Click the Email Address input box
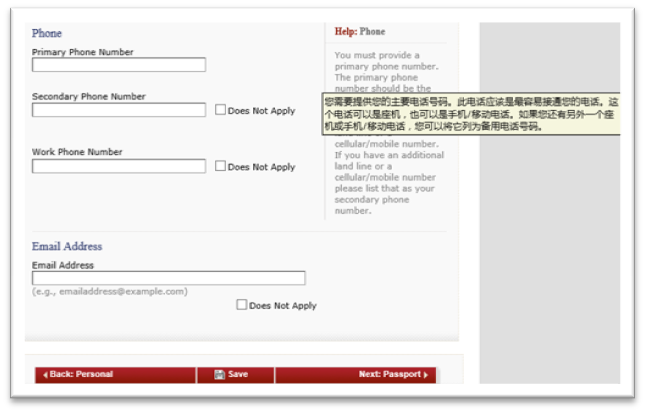Image resolution: width=646 pixels, height=413 pixels. click(168, 278)
